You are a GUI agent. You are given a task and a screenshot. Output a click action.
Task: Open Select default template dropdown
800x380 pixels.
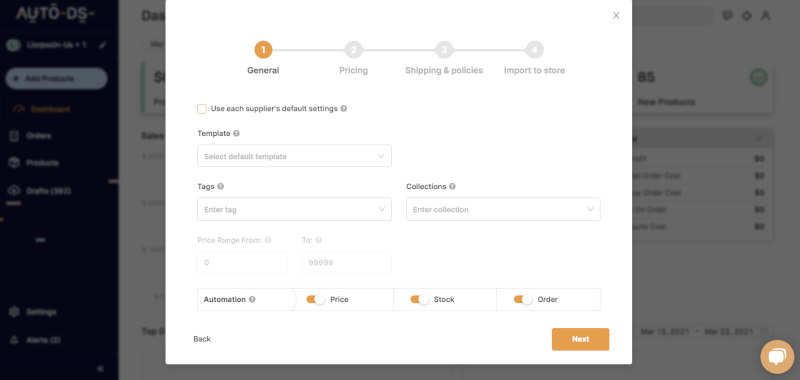point(294,156)
